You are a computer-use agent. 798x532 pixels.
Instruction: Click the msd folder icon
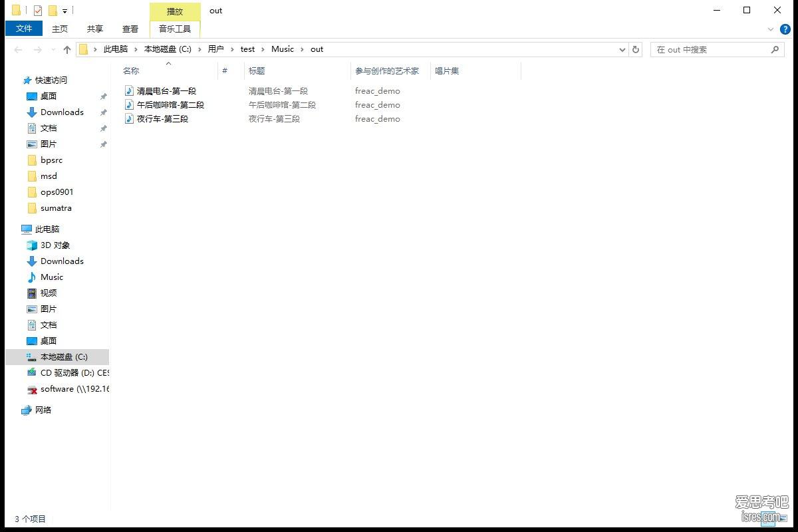(x=31, y=176)
